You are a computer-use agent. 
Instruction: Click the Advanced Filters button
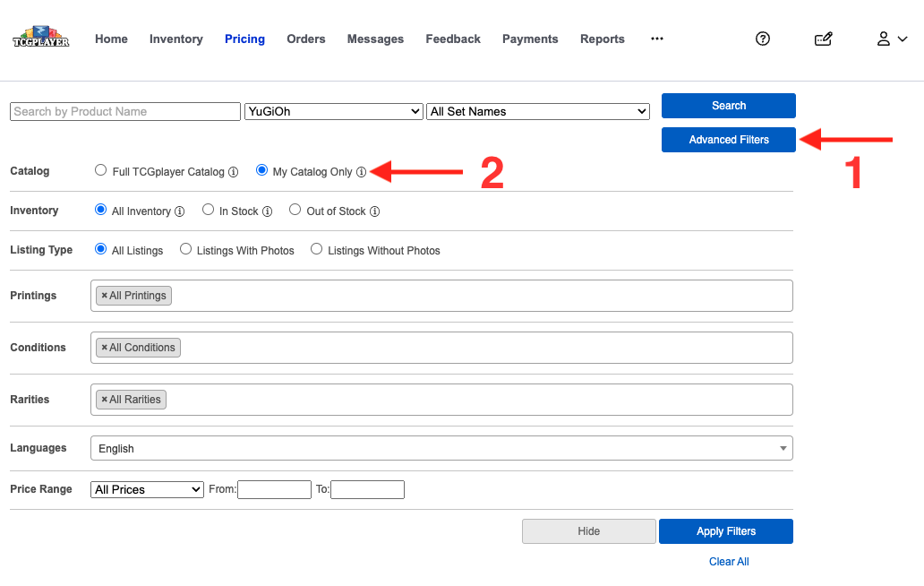(x=728, y=140)
